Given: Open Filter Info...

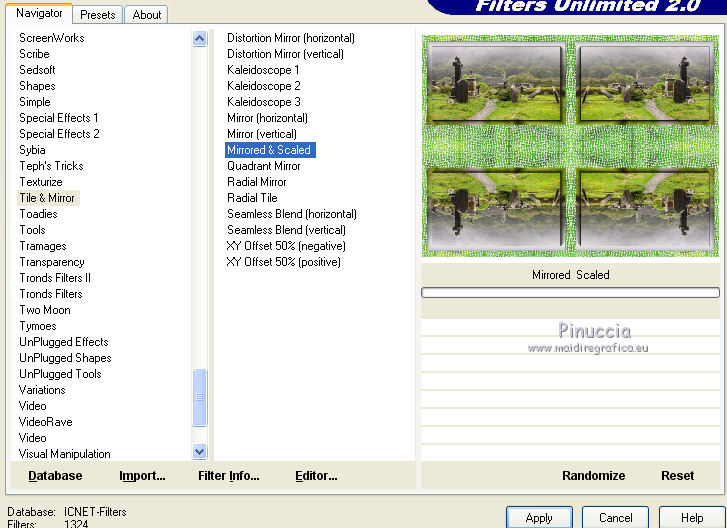Looking at the screenshot, I should click(x=229, y=476).
